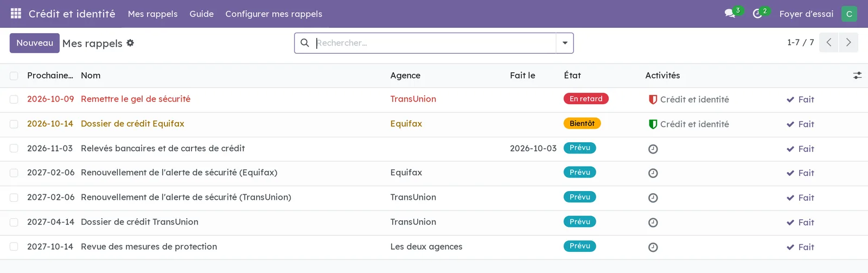
Task: Click the Nouveau button
Action: coord(35,43)
